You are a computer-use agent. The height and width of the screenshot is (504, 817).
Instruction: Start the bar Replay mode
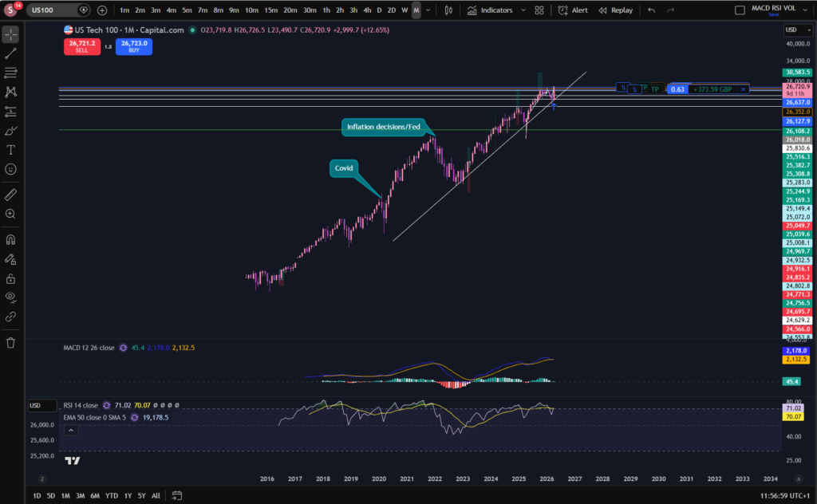pyautogui.click(x=615, y=10)
